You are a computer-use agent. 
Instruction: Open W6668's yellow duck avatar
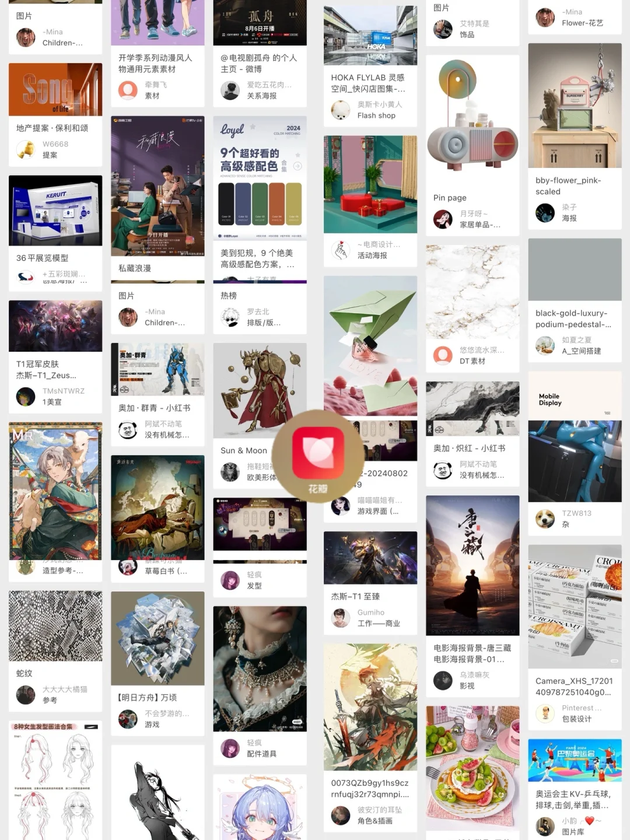(26, 149)
